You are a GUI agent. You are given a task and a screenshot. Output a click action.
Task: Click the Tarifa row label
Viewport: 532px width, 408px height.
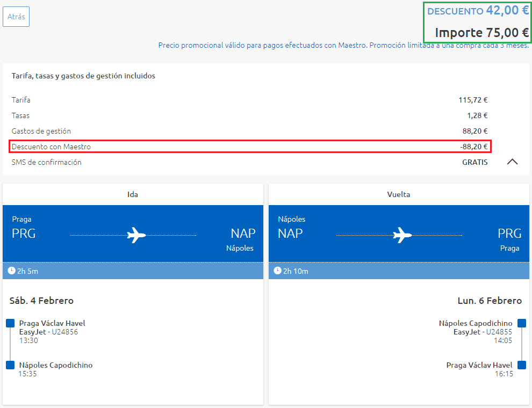21,100
